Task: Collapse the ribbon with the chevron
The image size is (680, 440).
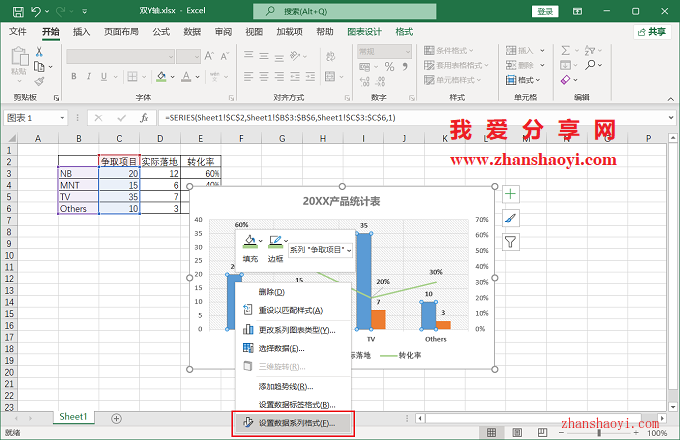Action: [x=670, y=99]
